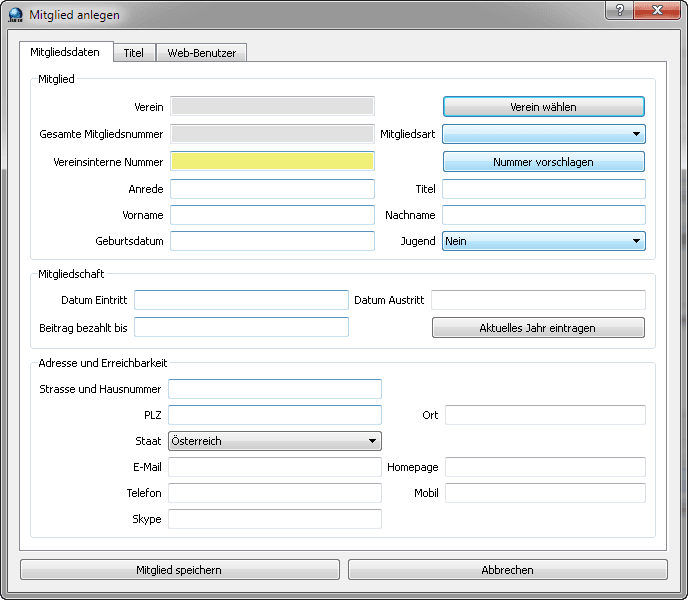
Task: Open the Web-Benutzer tab
Action: click(201, 53)
